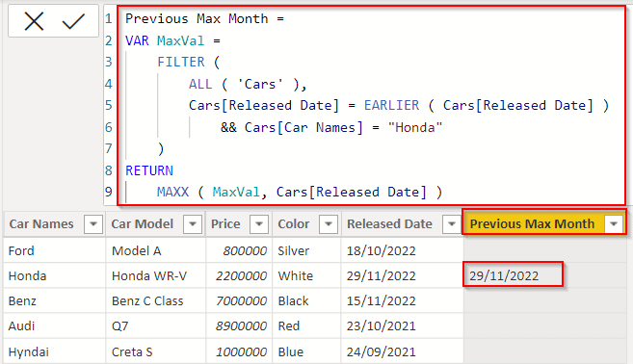Open the Previous Max Month filter dropdown
The height and width of the screenshot is (364, 633).
pyautogui.click(x=614, y=224)
